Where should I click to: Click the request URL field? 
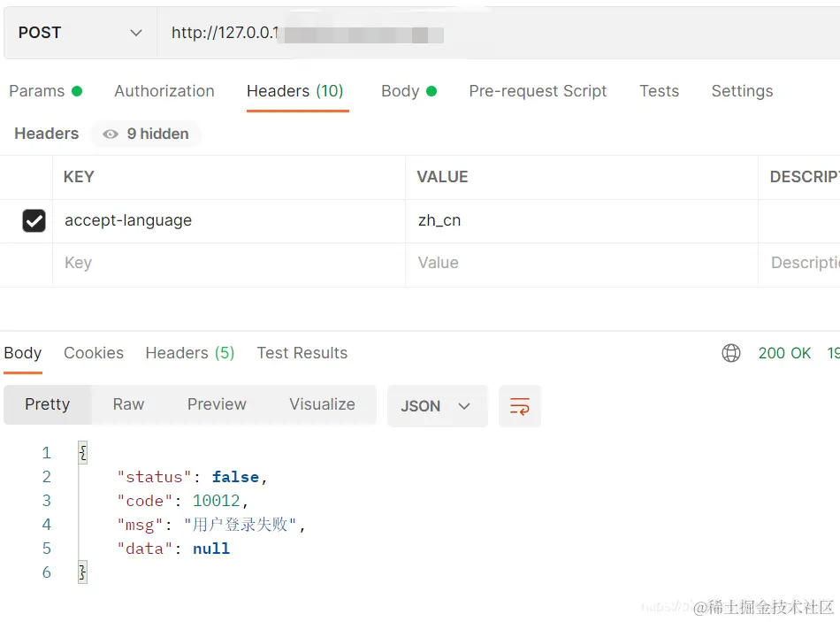tap(498, 33)
